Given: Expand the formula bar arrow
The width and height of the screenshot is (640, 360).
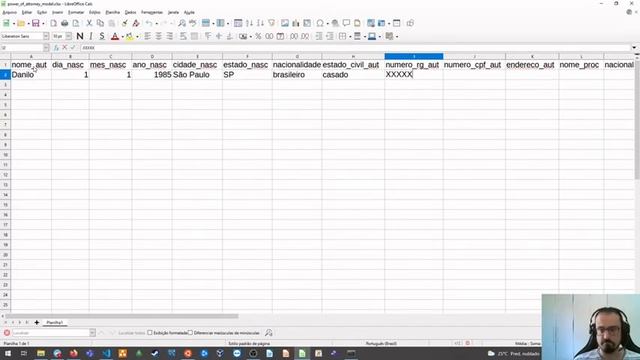Looking at the screenshot, I should (634, 48).
